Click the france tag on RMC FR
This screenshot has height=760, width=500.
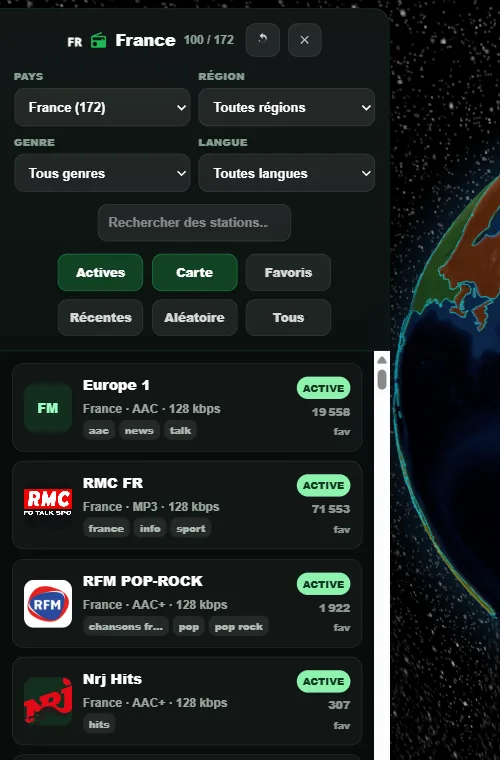[106, 528]
